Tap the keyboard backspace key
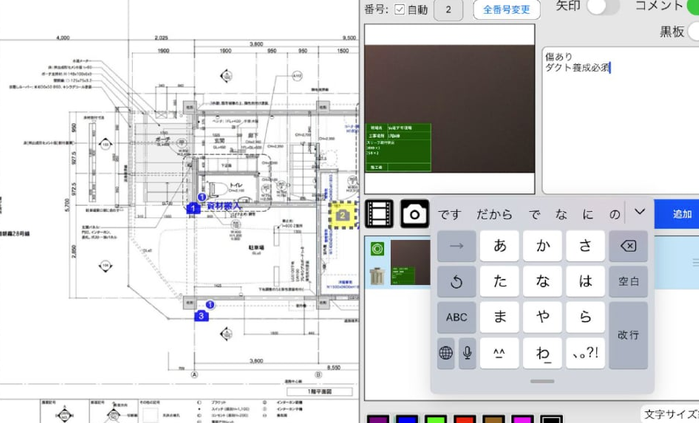 (x=628, y=246)
